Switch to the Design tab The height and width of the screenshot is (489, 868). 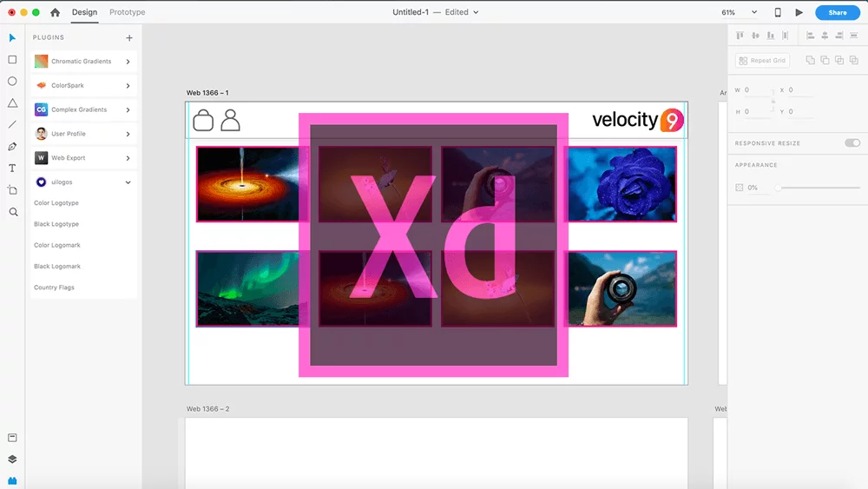84,12
